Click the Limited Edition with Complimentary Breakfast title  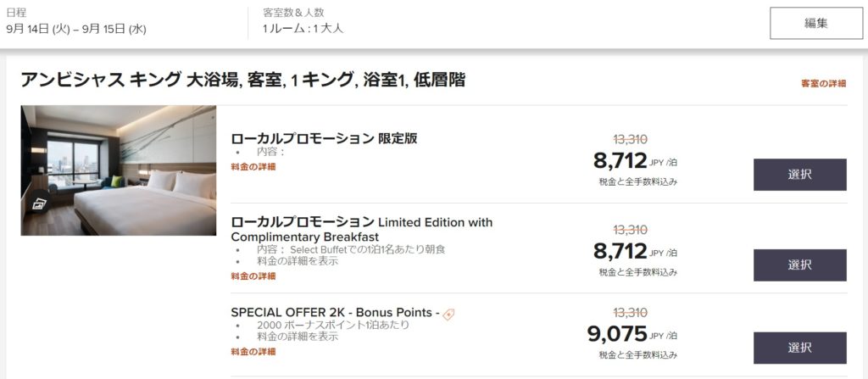point(361,230)
